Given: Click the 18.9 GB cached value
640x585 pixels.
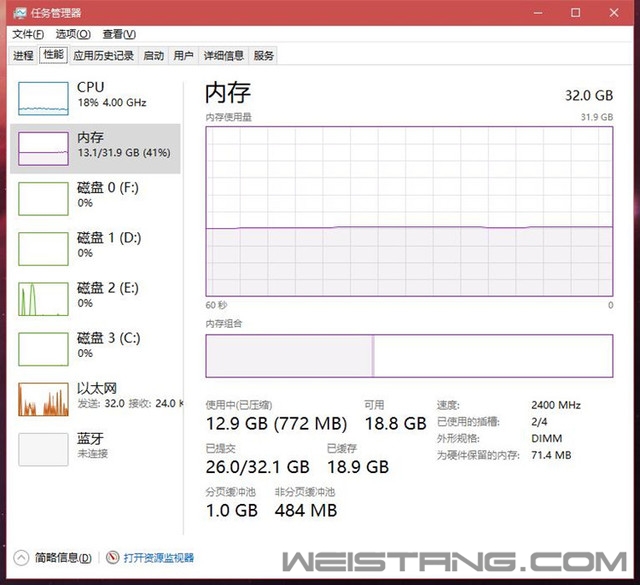Looking at the screenshot, I should pyautogui.click(x=358, y=467).
